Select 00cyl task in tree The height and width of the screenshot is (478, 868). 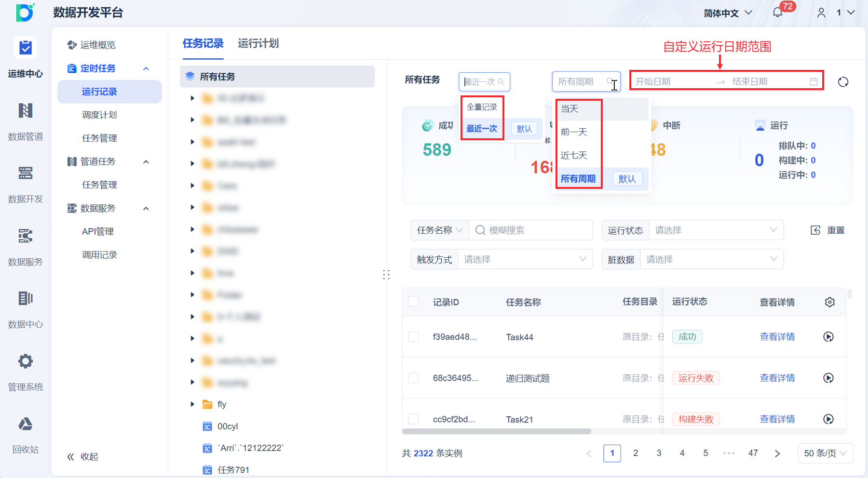[228, 426]
